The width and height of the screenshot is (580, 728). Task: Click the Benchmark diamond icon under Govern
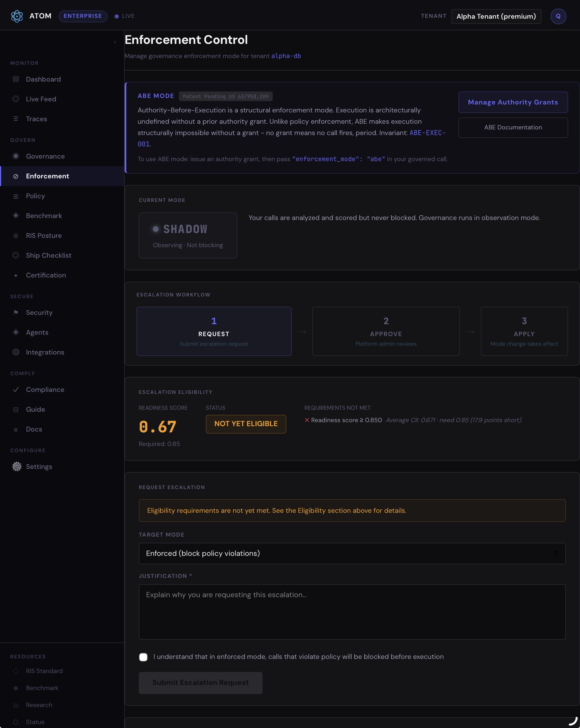tap(16, 215)
